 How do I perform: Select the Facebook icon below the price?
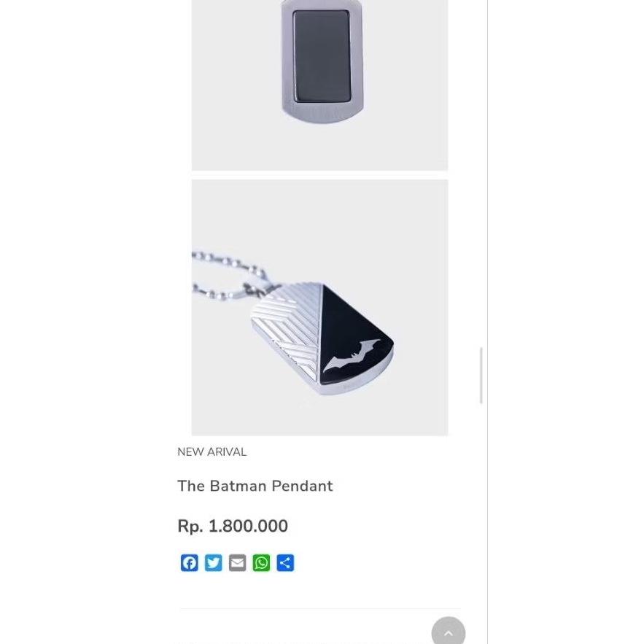tap(189, 562)
